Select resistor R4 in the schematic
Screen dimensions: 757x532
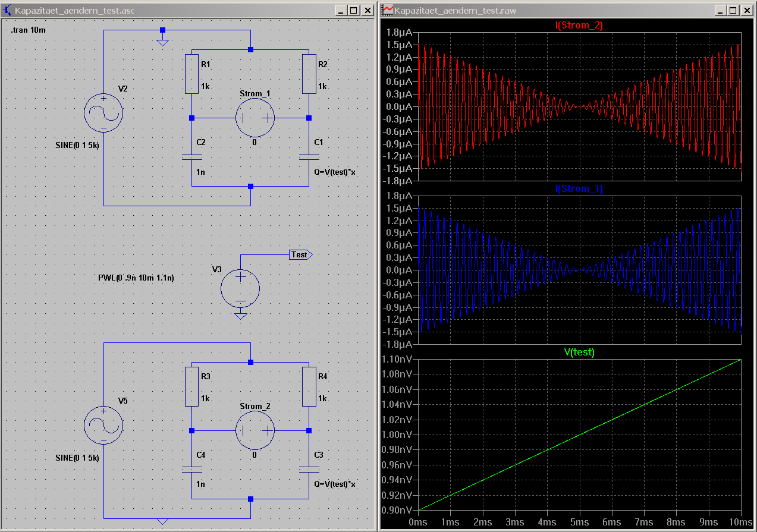tap(309, 386)
